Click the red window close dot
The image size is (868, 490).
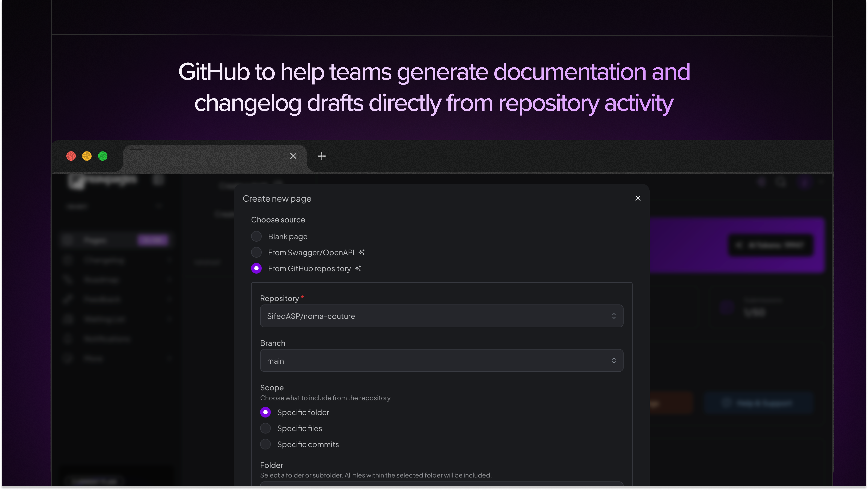71,156
